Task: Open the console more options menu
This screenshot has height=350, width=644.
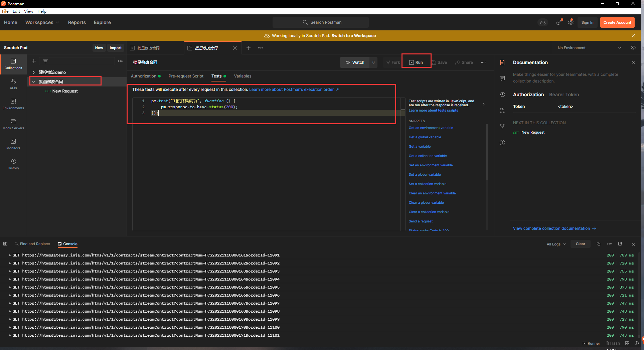Action: pyautogui.click(x=609, y=244)
